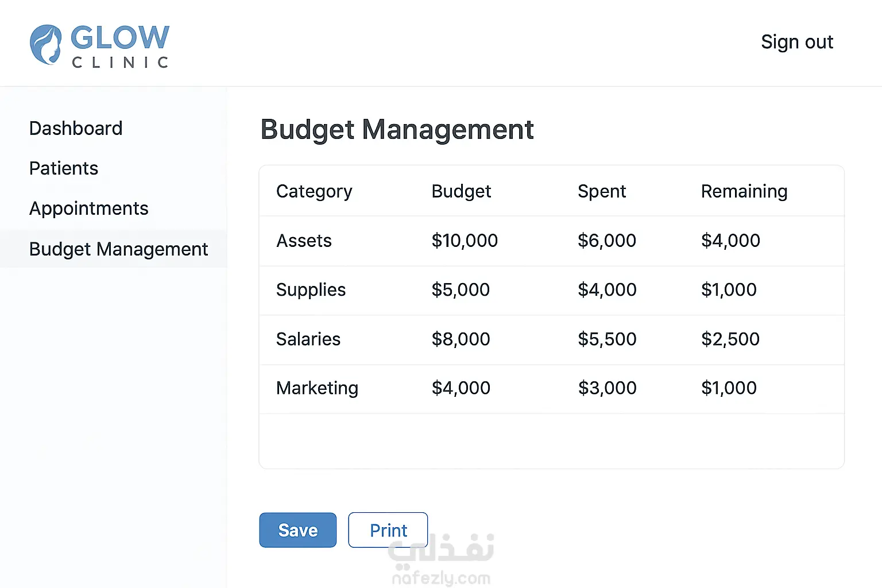The width and height of the screenshot is (882, 588).
Task: Click the Salaries remaining value $2,500
Action: point(730,339)
